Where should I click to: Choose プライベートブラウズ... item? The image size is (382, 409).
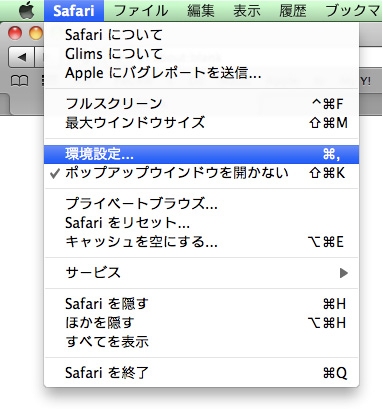[201, 203]
